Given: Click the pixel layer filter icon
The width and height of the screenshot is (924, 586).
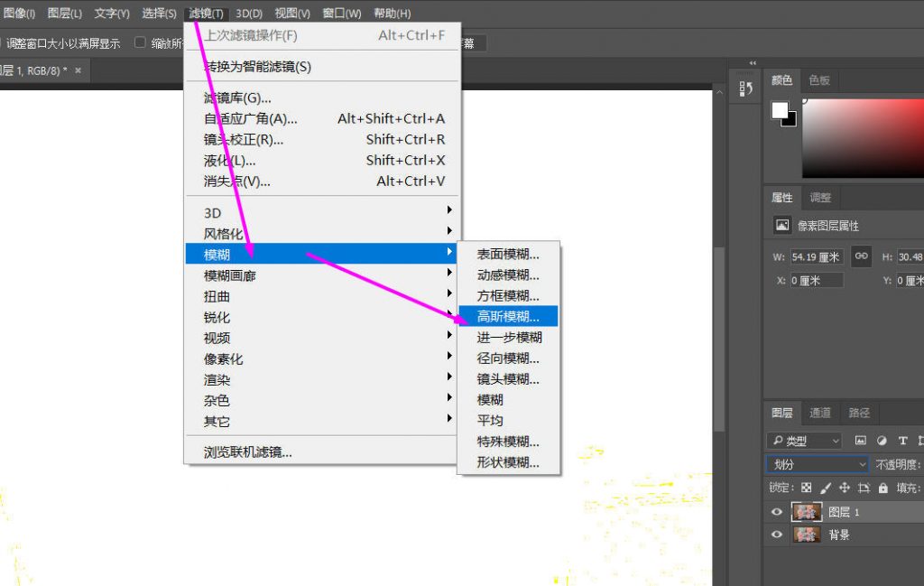Looking at the screenshot, I should click(860, 441).
